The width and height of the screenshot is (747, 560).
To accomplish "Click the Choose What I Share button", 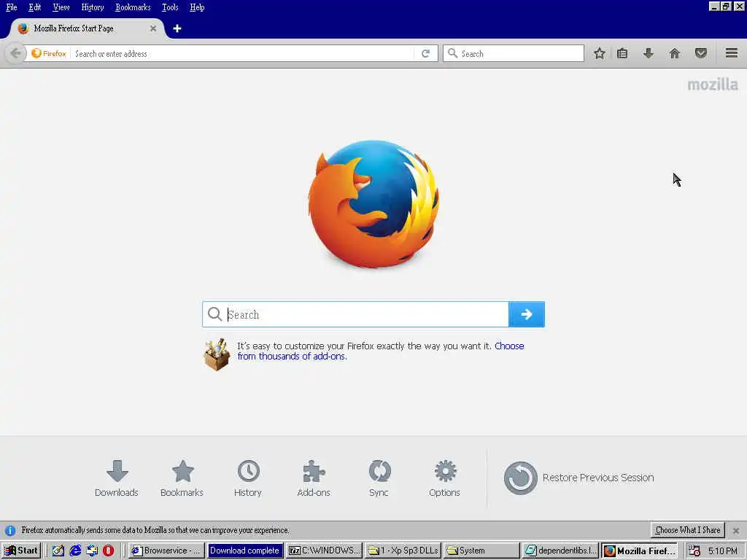I will coord(688,530).
